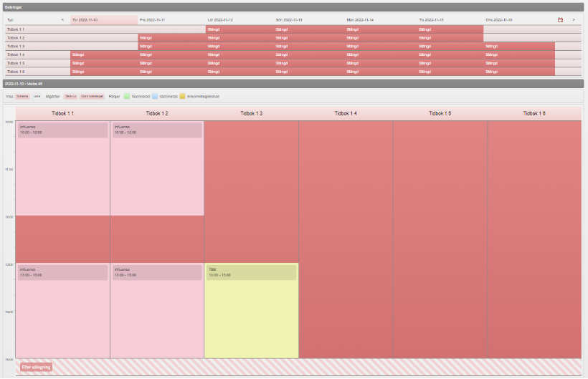Click the Efter stängning label
This screenshot has height=379, width=588.
(x=36, y=367)
